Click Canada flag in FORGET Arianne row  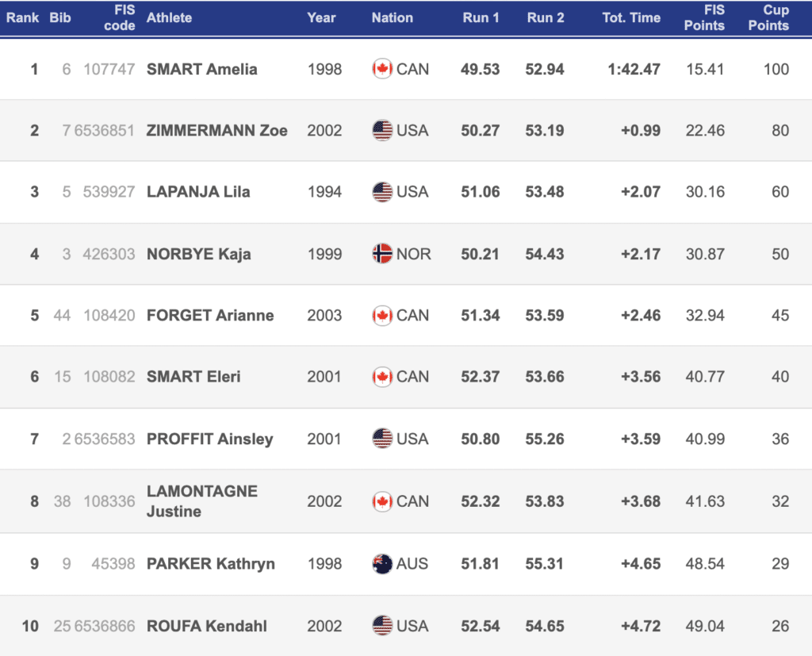tap(382, 316)
